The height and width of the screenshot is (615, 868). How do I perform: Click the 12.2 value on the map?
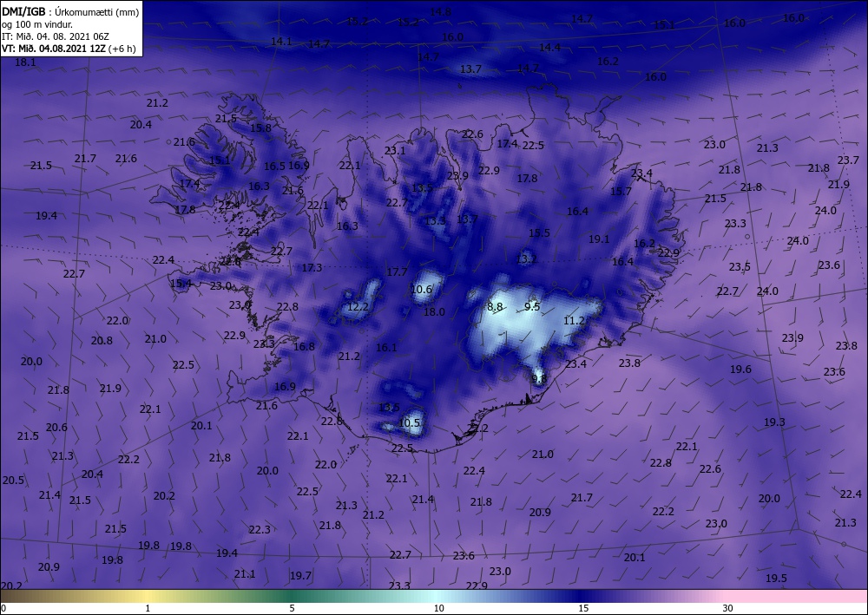pos(358,307)
